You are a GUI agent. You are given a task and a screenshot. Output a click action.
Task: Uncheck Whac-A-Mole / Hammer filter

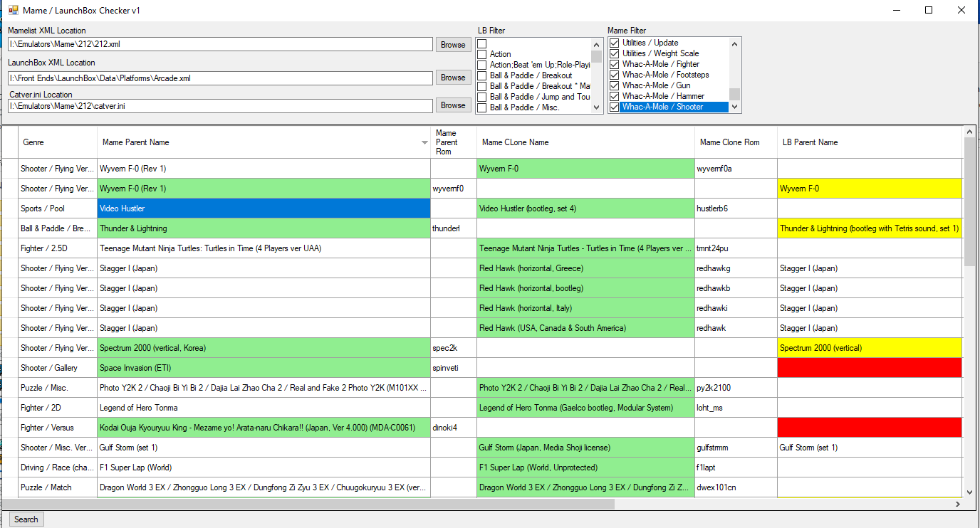(x=615, y=96)
